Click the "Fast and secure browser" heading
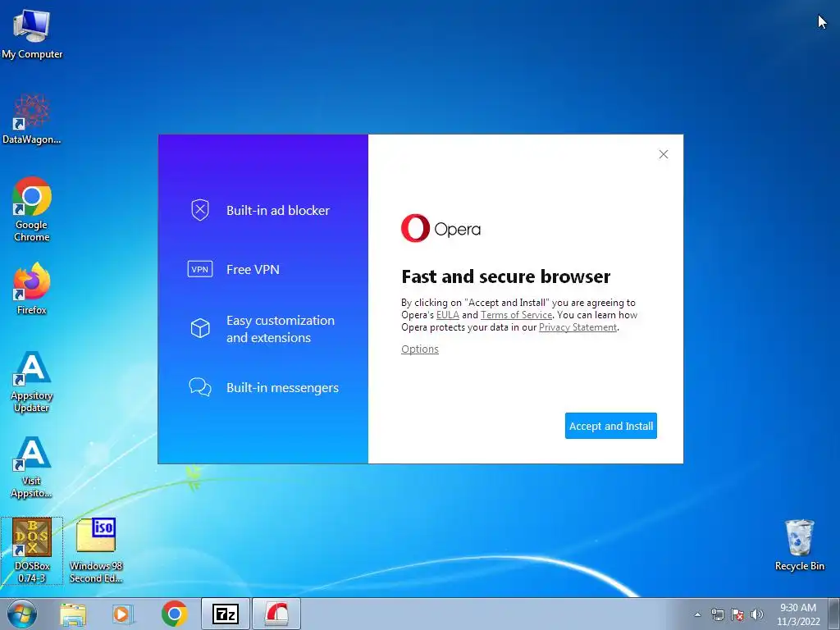Screen dimensions: 840x630 tap(505, 276)
